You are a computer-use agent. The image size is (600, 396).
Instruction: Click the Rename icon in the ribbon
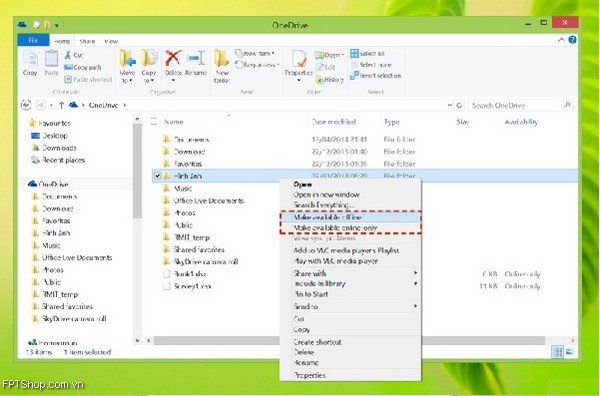click(x=196, y=58)
